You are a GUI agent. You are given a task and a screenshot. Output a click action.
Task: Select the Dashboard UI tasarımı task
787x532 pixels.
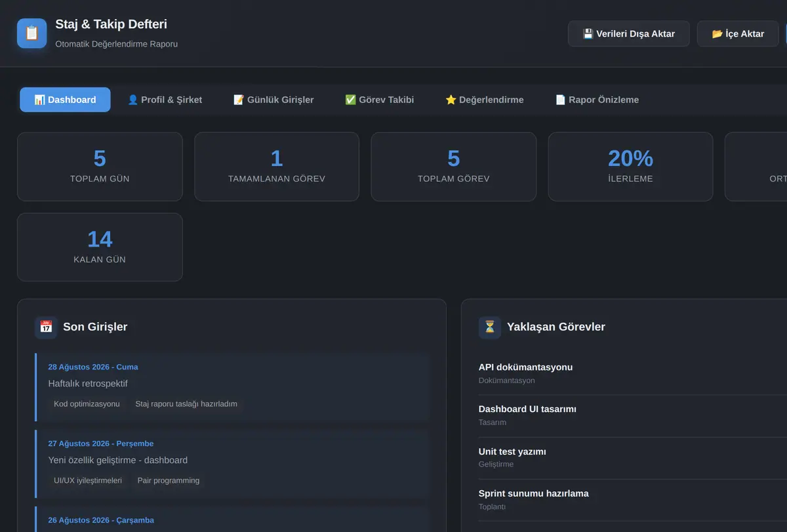click(x=633, y=415)
